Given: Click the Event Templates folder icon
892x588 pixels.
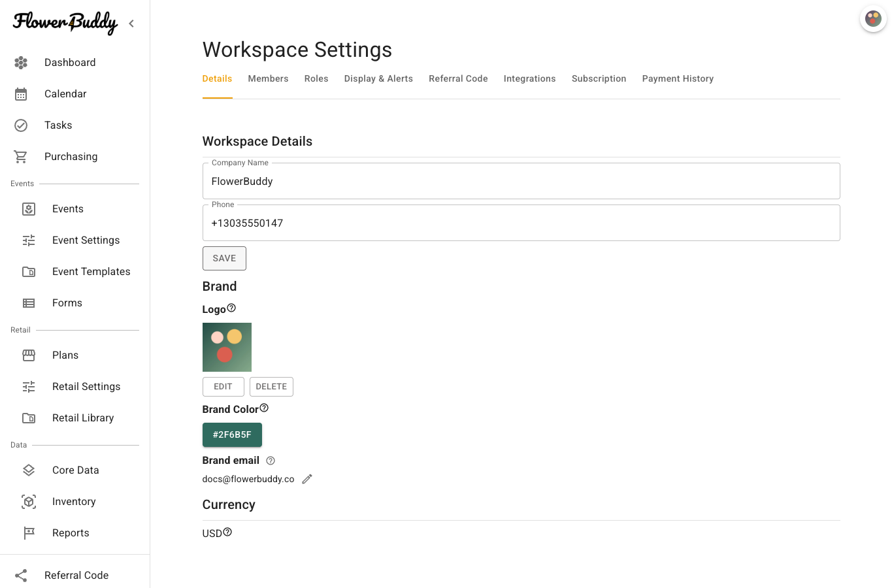Looking at the screenshot, I should [29, 272].
